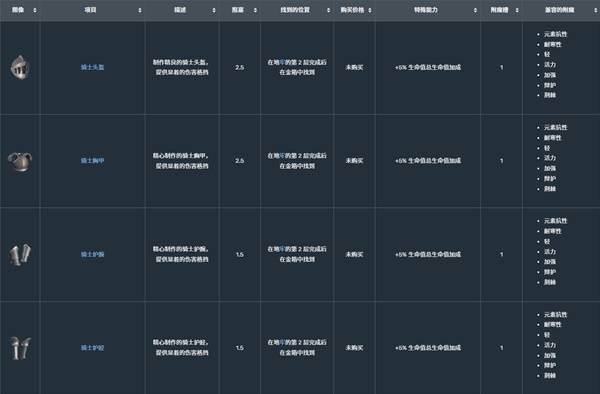The height and width of the screenshot is (394, 600).
Task: Open the knight helmet item image
Action: (20, 67)
